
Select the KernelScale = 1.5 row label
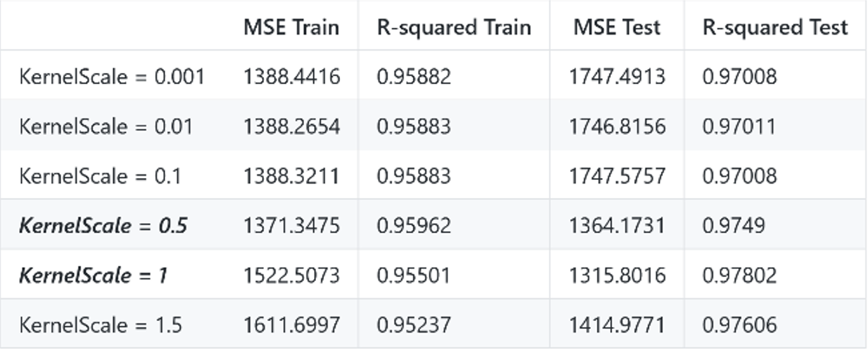101,325
